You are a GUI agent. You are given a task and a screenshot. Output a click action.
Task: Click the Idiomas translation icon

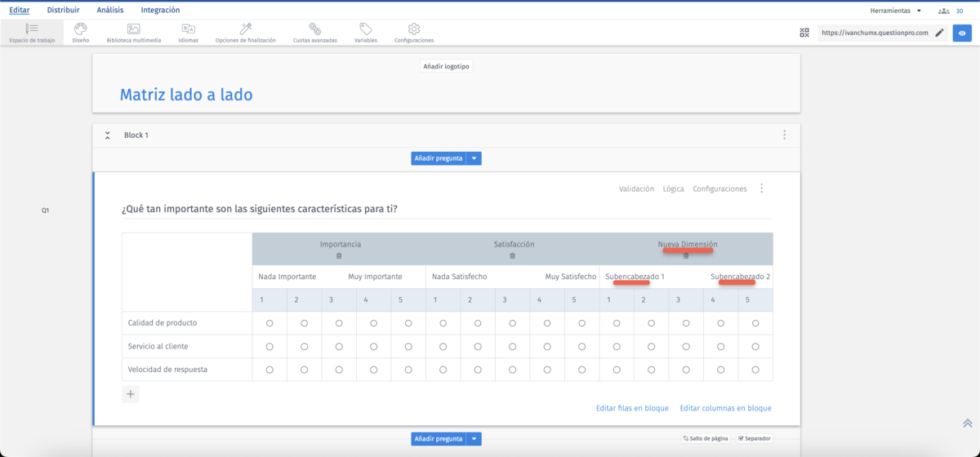(x=188, y=29)
